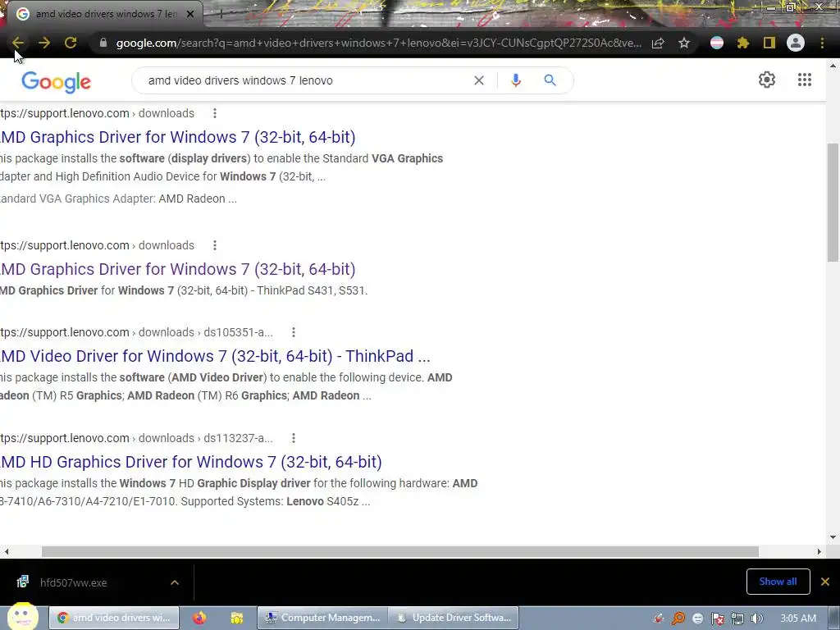Open AMD HD Graphics Driver for Windows 7 result
Image resolution: width=840 pixels, height=630 pixels.
(190, 462)
